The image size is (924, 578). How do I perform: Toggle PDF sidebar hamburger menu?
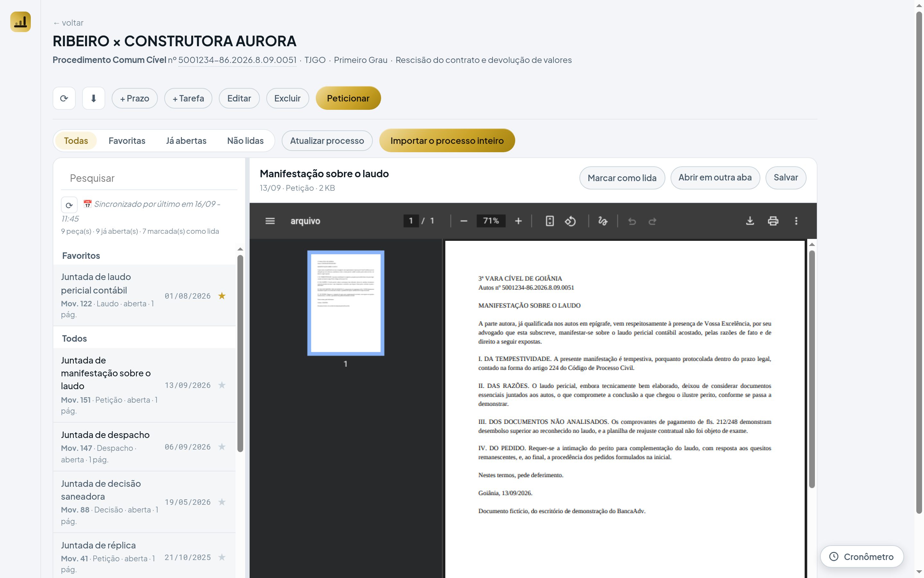(x=270, y=221)
